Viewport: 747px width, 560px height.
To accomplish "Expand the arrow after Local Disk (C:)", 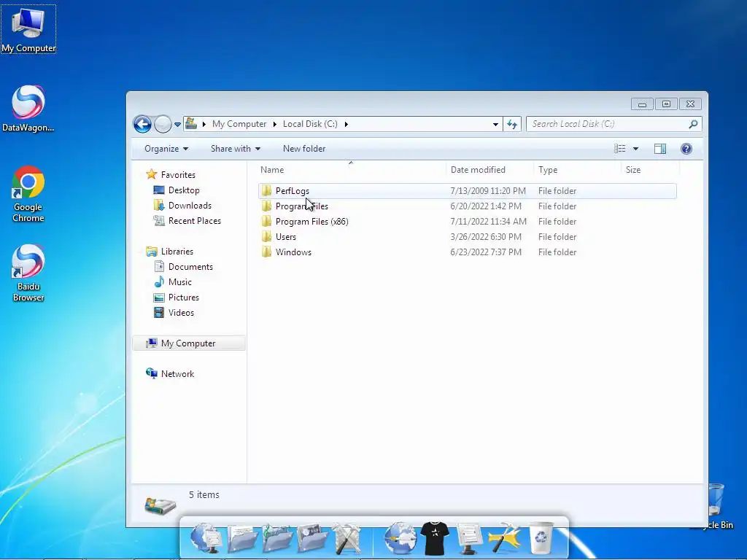I will coord(347,124).
